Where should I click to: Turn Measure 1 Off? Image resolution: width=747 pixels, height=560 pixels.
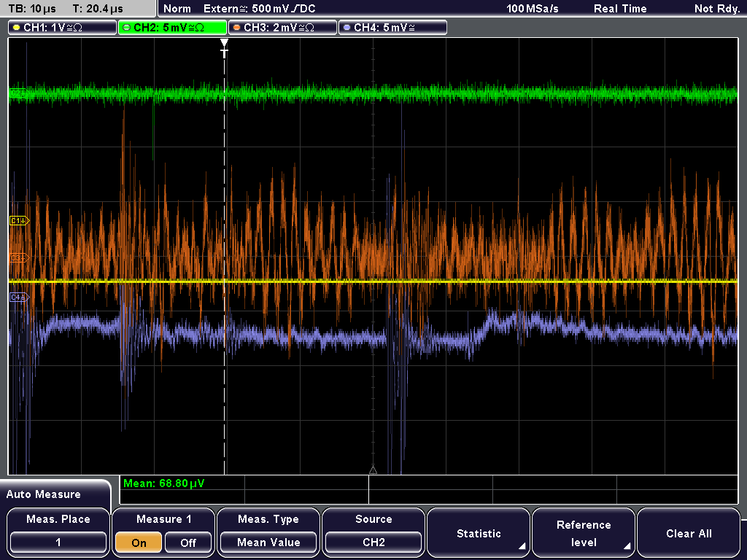click(188, 542)
